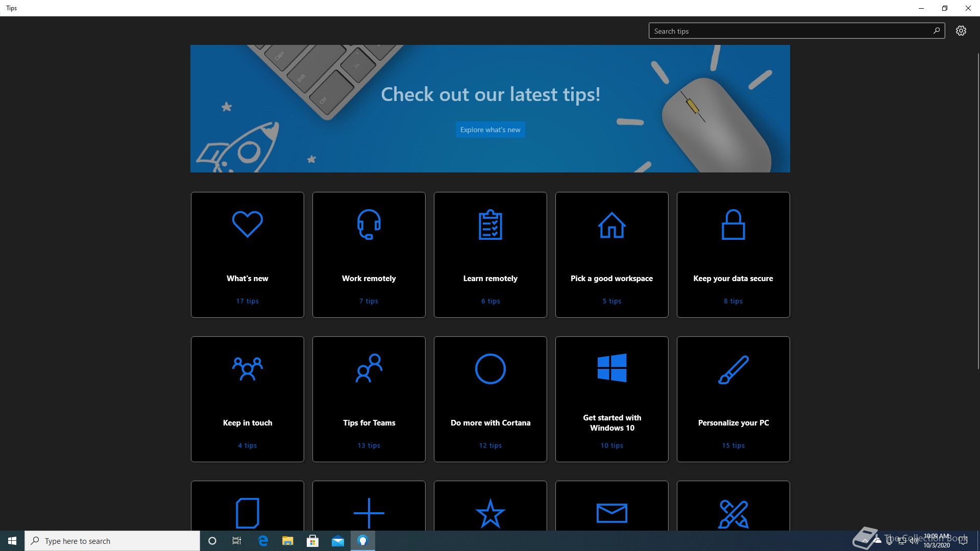
Task: Select Get started with Windows 10 label
Action: coord(612,423)
